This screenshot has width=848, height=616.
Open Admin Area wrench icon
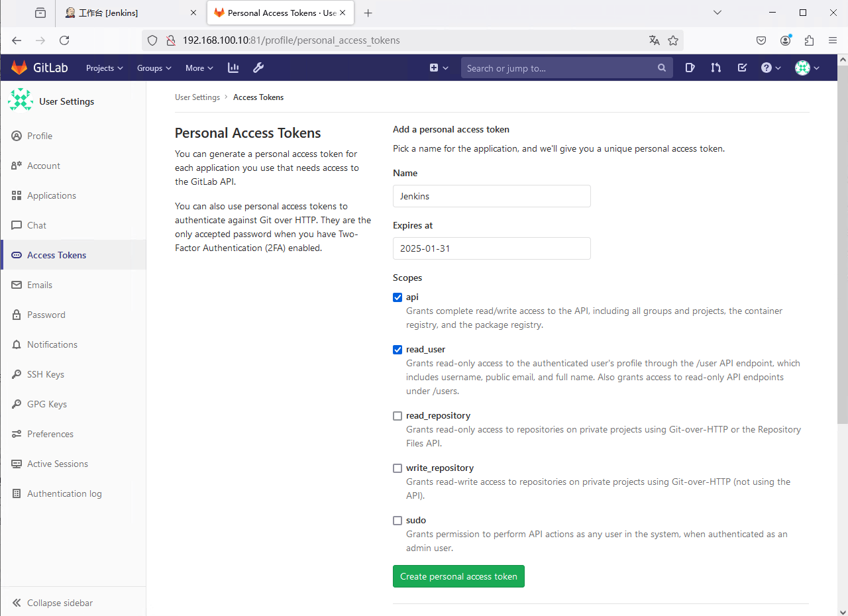(x=258, y=68)
